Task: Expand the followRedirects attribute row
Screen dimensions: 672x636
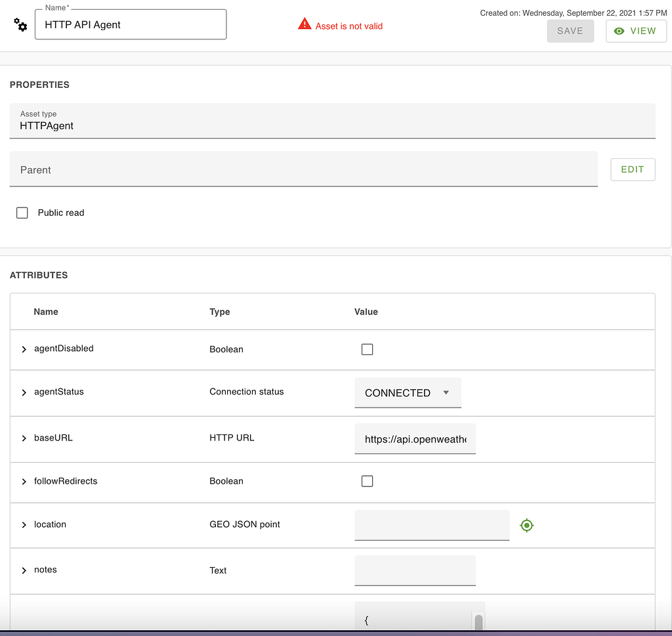Action: click(24, 480)
